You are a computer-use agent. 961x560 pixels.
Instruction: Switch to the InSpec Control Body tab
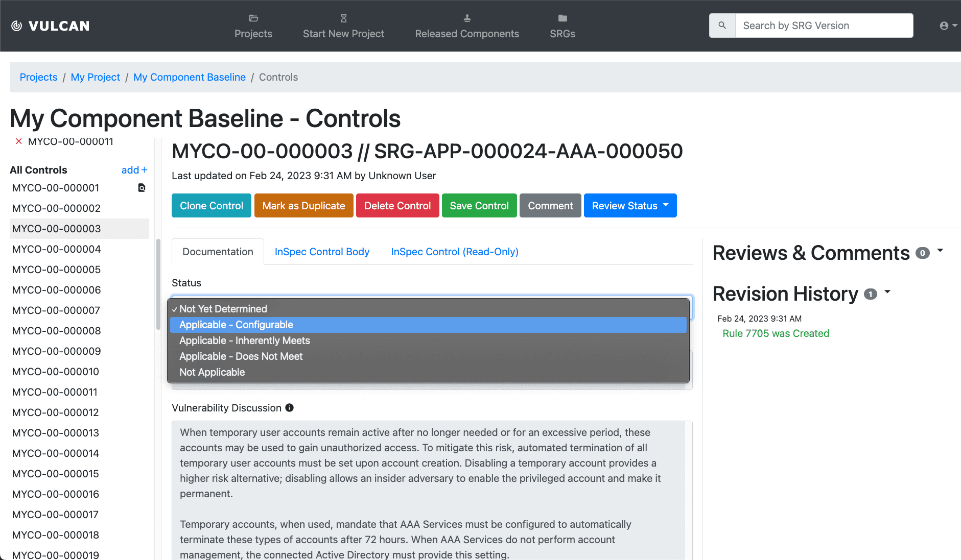pos(322,251)
